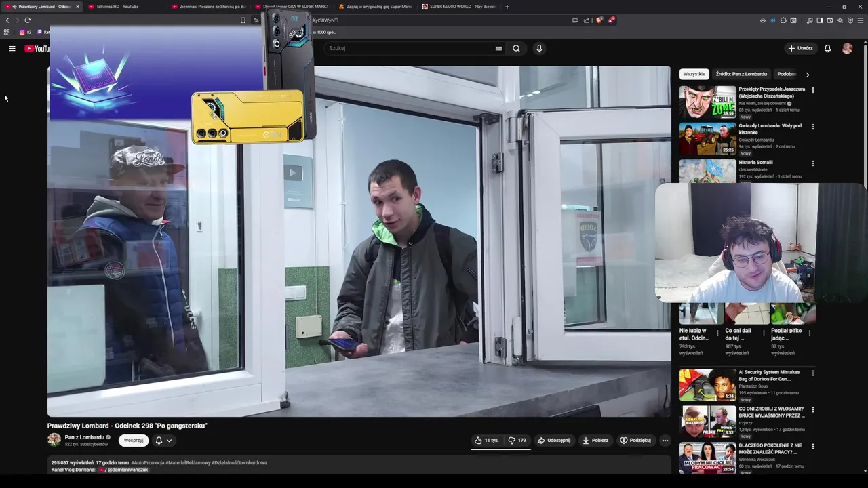
Task: Switch to the Telfilmos HD - YouTube tab
Action: coord(124,7)
